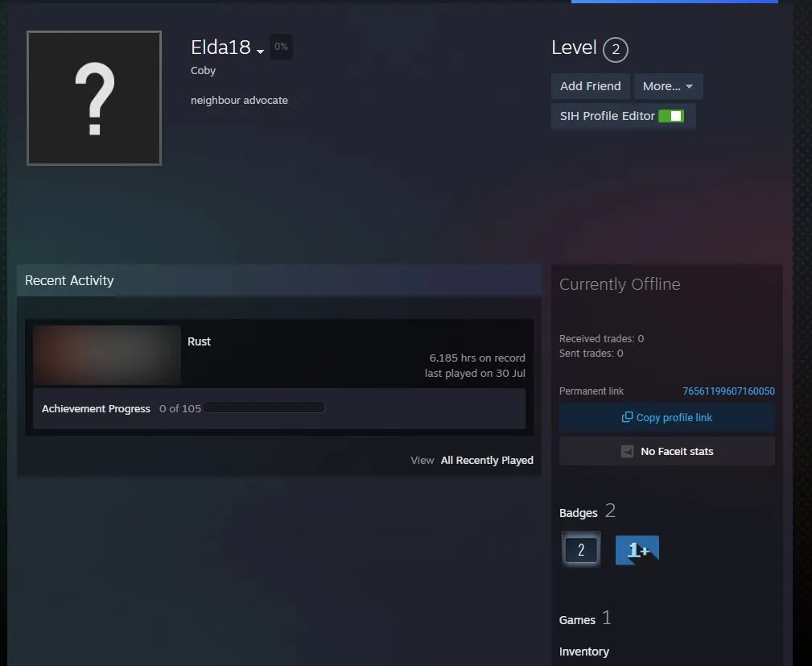Screen dimensions: 812x666
Task: Click the Currently Offline status text
Action: [620, 284]
